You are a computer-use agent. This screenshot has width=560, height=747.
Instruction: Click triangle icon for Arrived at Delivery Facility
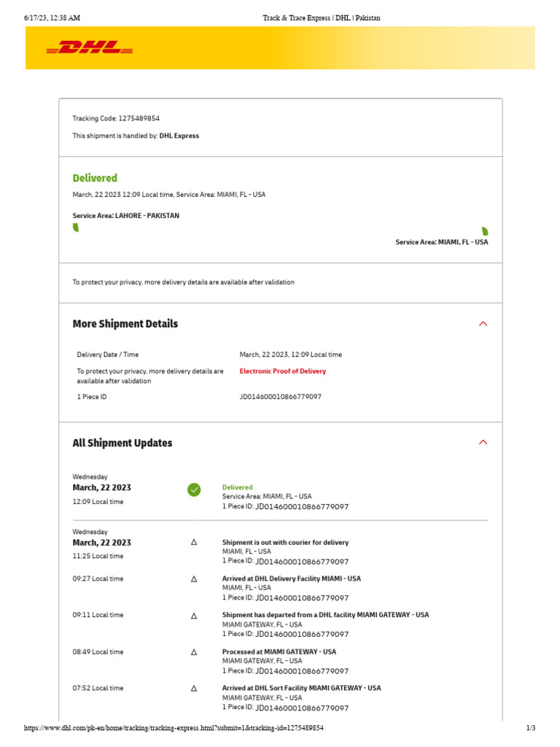(194, 578)
